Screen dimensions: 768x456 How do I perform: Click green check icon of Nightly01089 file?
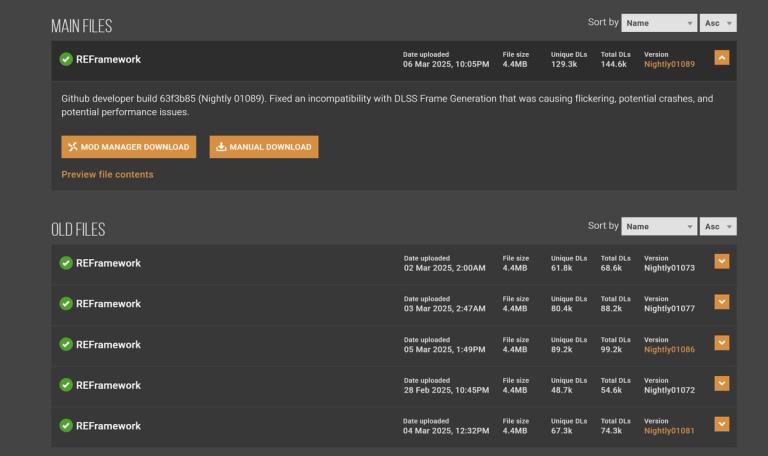point(66,59)
